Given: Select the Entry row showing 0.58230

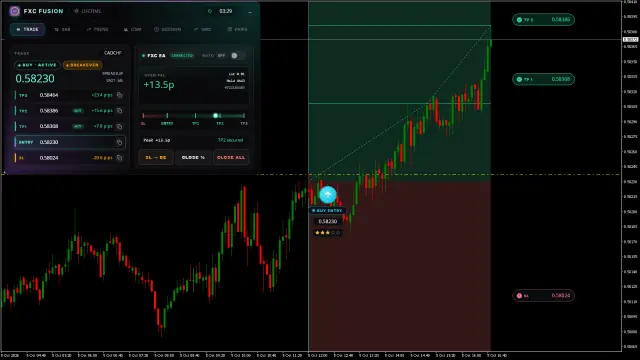Looking at the screenshot, I should click(70, 142).
